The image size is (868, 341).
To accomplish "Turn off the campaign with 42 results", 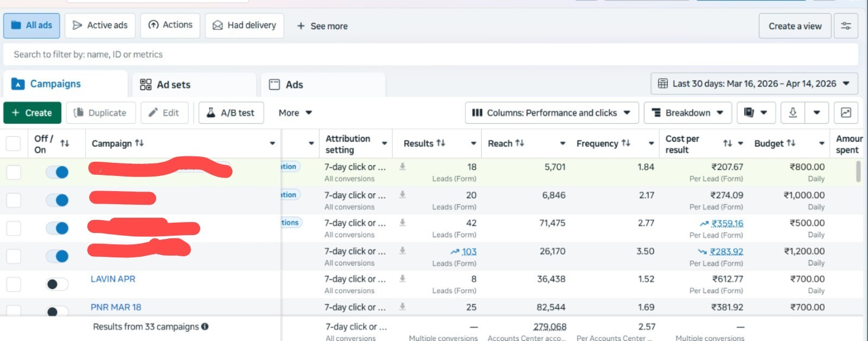I will coord(58,228).
